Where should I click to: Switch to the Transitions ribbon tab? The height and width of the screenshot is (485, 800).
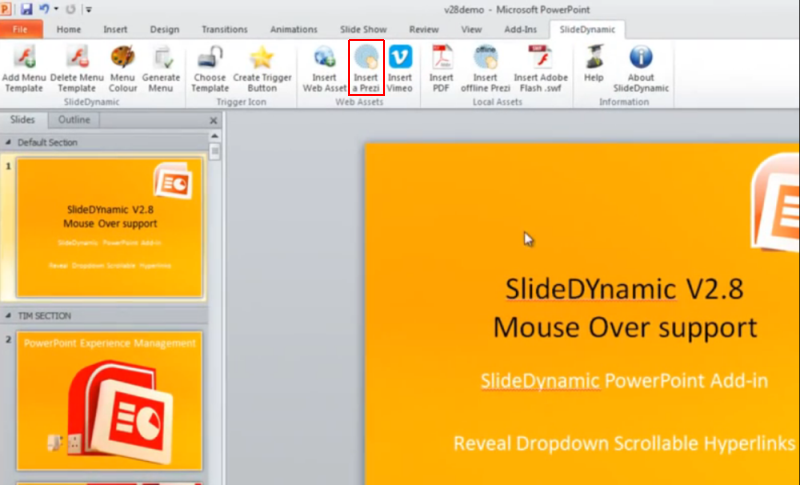pos(224,30)
